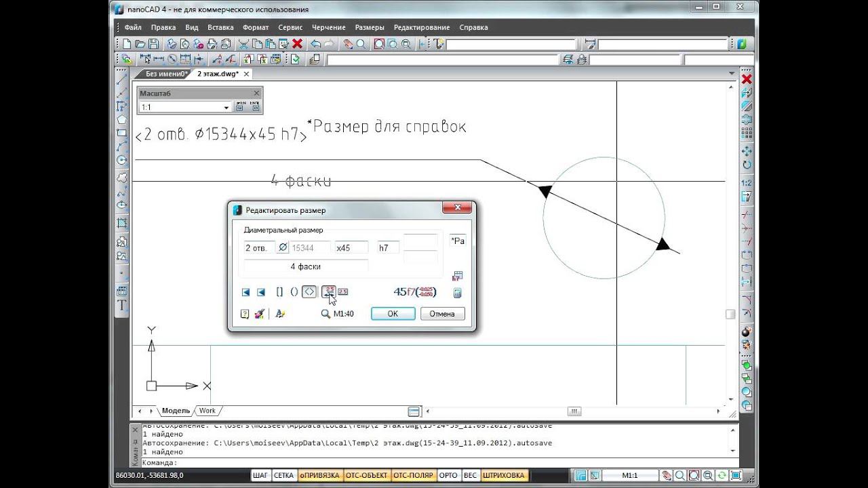This screenshot has height=488, width=868.
Task: Toggle the ВЕС lineweight display
Action: coord(470,476)
